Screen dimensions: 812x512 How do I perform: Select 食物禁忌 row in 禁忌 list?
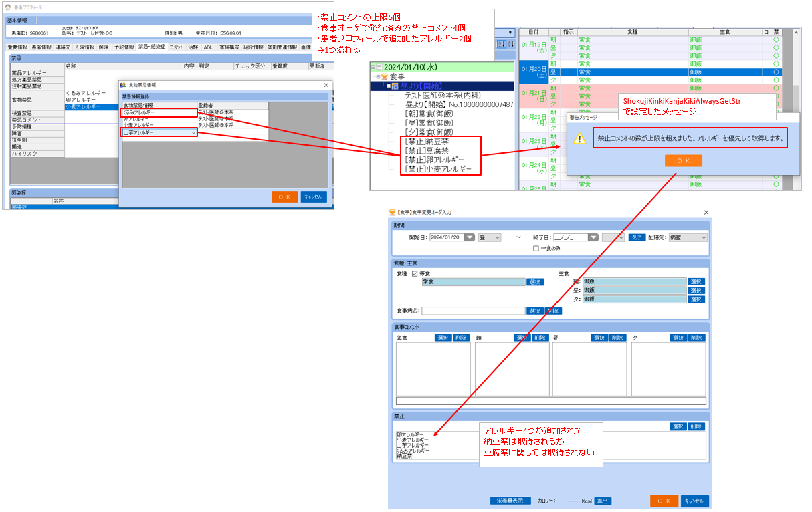coord(37,100)
